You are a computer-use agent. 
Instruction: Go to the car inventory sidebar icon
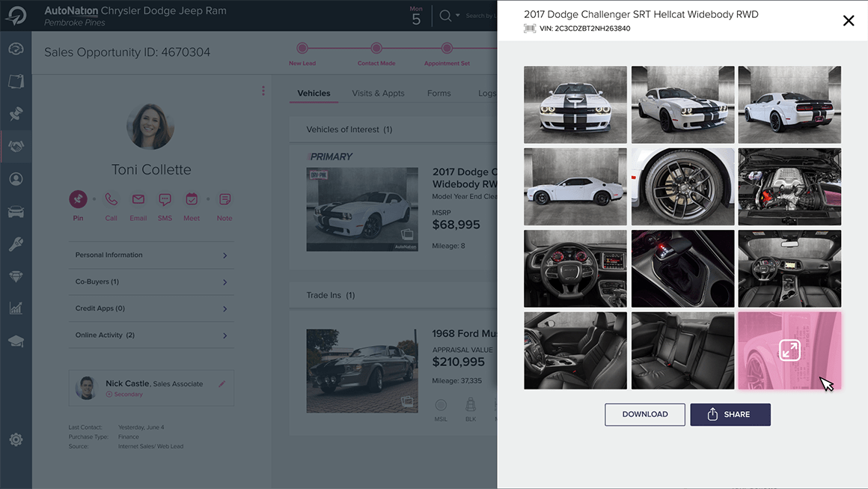pyautogui.click(x=16, y=211)
